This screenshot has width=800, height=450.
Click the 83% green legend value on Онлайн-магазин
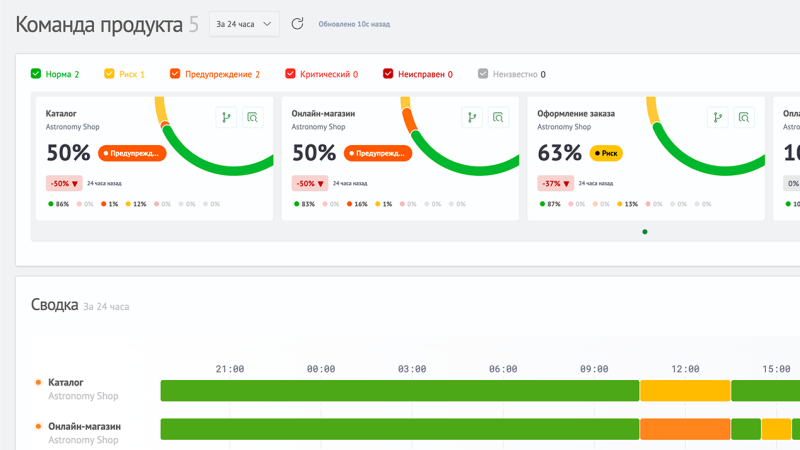tap(305, 204)
